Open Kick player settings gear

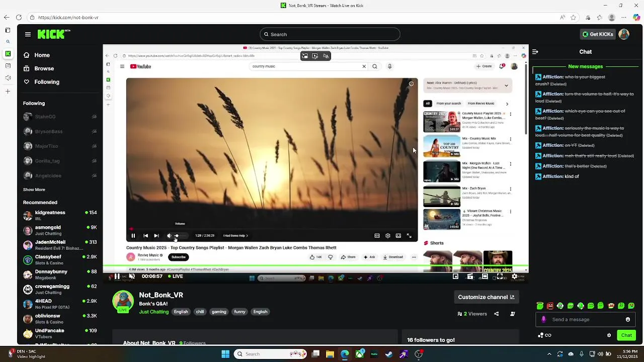pyautogui.click(x=514, y=276)
